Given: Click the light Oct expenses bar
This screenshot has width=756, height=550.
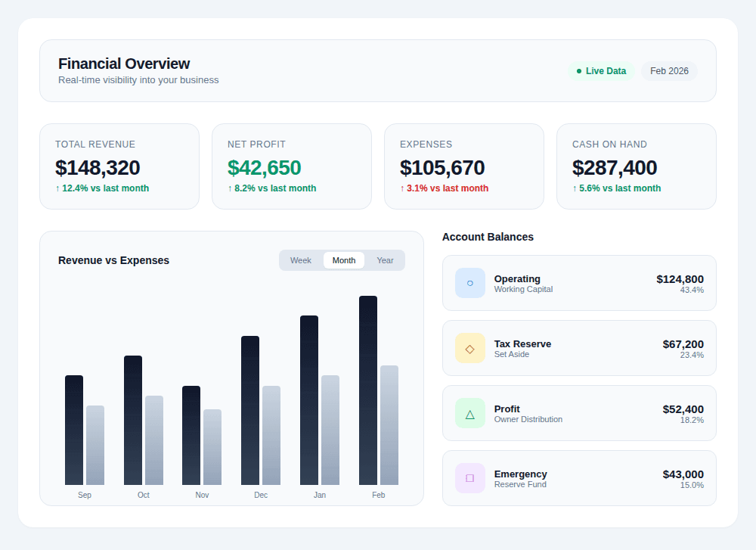Looking at the screenshot, I should (x=154, y=440).
